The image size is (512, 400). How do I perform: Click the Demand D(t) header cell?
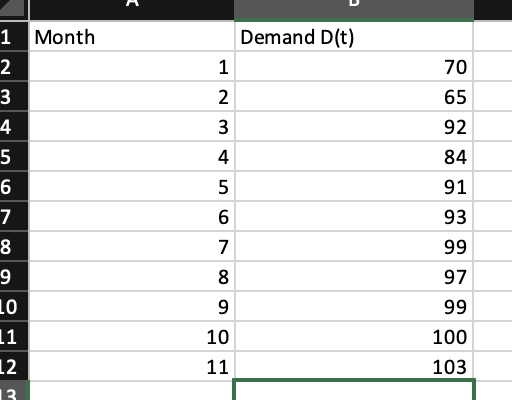tap(354, 37)
